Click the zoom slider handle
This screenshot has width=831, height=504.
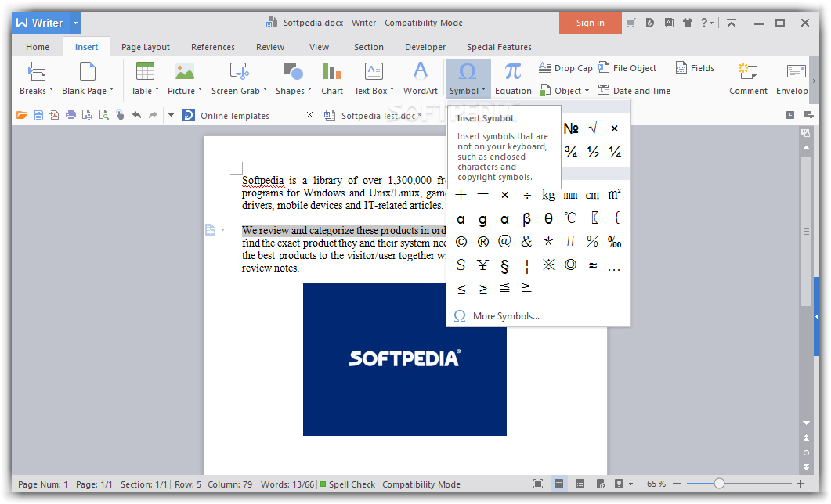[x=719, y=484]
